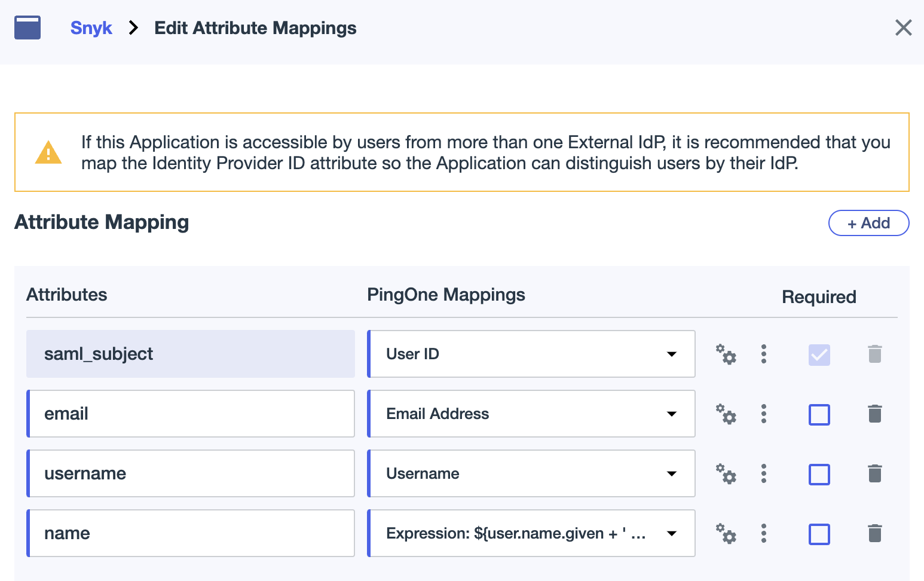Open the three-dot menu on the email row

[x=764, y=414]
